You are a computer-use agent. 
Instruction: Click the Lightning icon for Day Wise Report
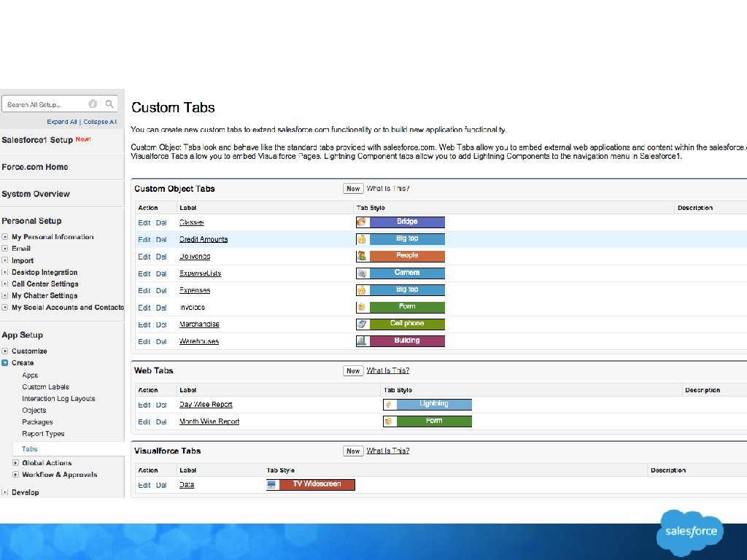[x=390, y=404]
